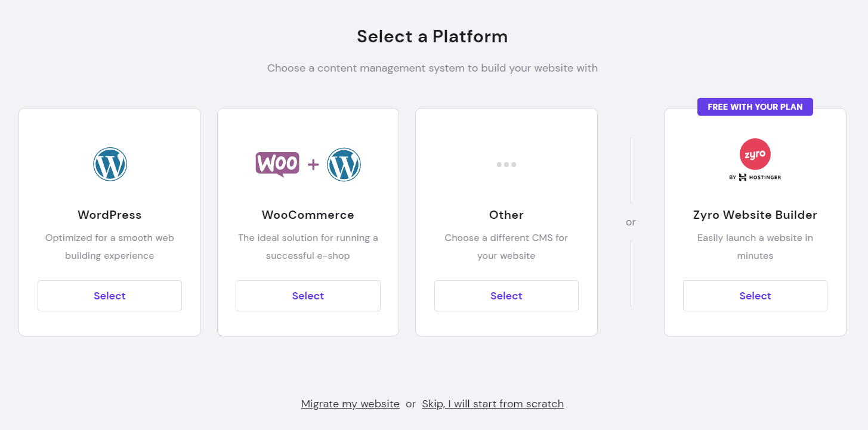Click the WooCommerce Woo logo
The image size is (868, 430).
coord(277,163)
